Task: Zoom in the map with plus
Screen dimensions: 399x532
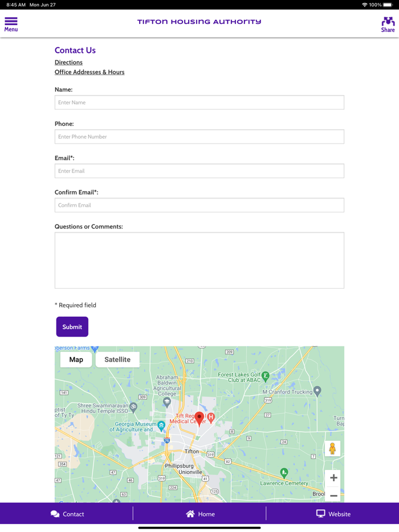Action: click(x=333, y=478)
